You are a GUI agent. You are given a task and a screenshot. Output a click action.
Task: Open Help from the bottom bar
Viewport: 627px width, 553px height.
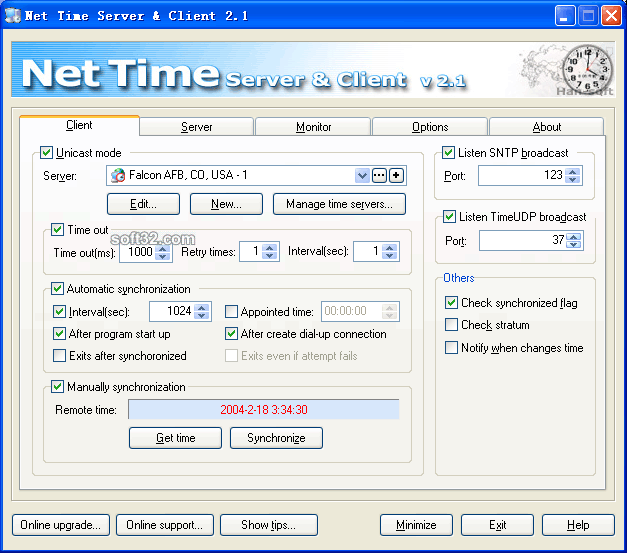pos(578,525)
